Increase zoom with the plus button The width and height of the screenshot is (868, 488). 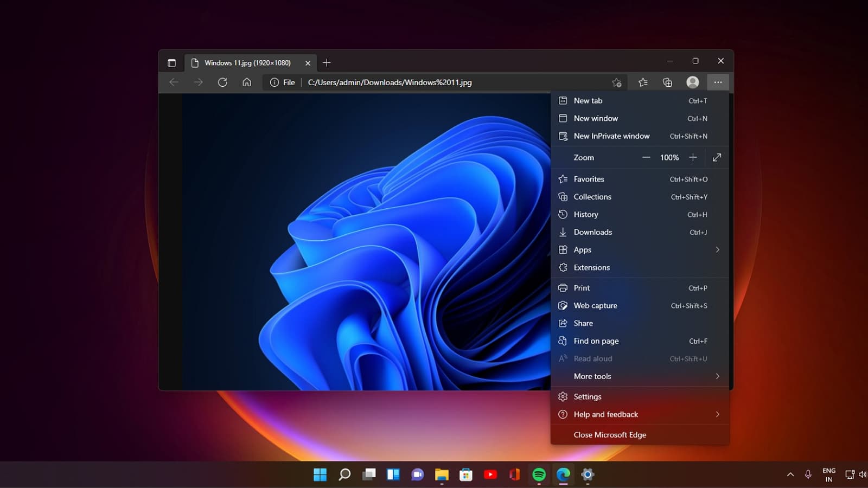693,157
